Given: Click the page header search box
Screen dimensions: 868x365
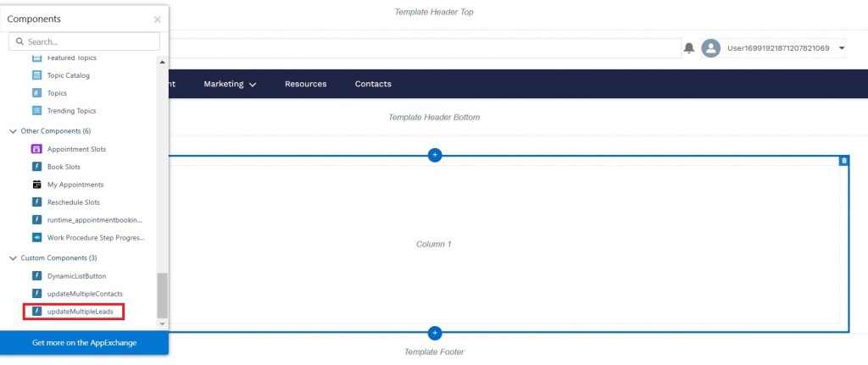Looking at the screenshot, I should (x=425, y=48).
